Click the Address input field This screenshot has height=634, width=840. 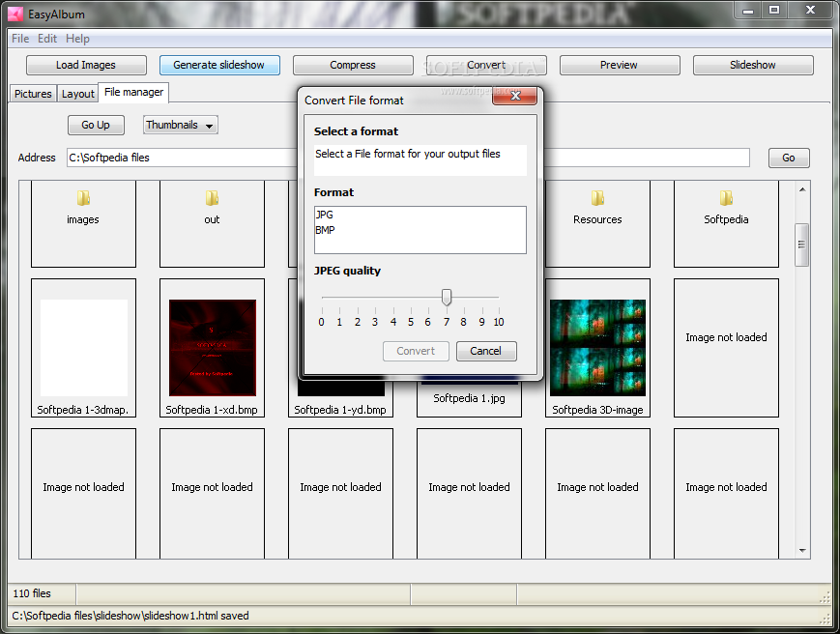tap(408, 158)
